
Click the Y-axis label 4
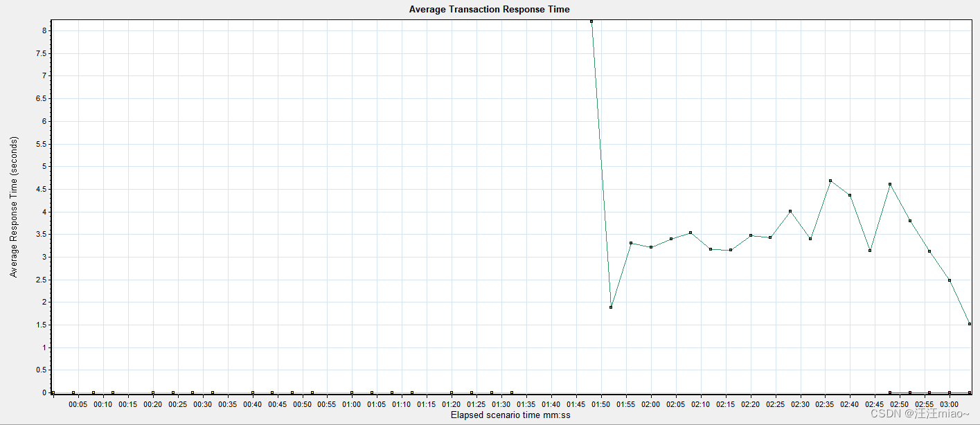44,212
